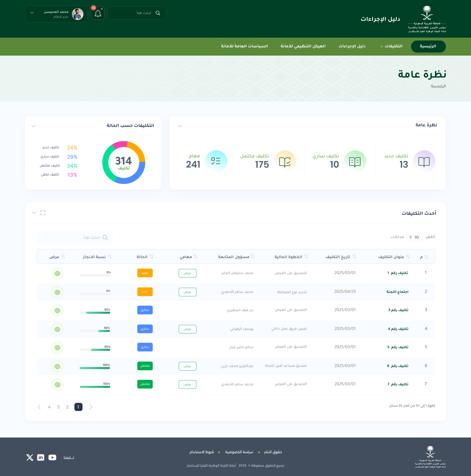Viewport: 471px width, 476px height.
Task: Click the footer Saudi emblem logo
Action: [430, 457]
